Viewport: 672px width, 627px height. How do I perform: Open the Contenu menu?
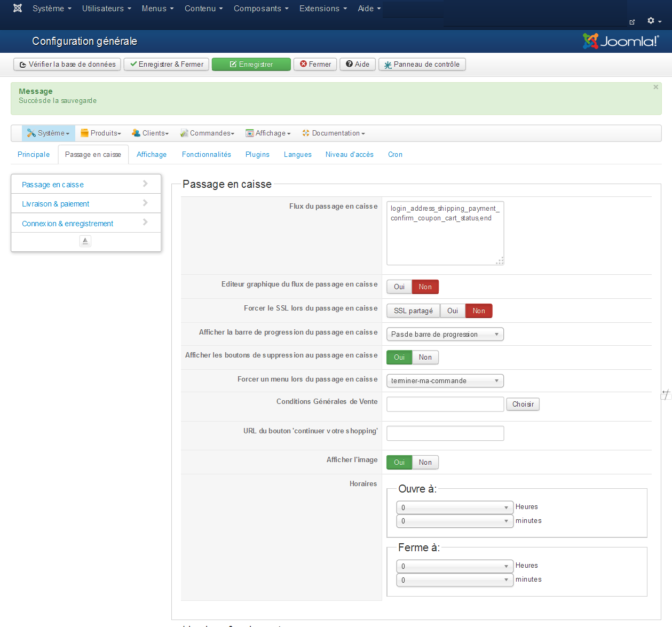click(x=203, y=8)
